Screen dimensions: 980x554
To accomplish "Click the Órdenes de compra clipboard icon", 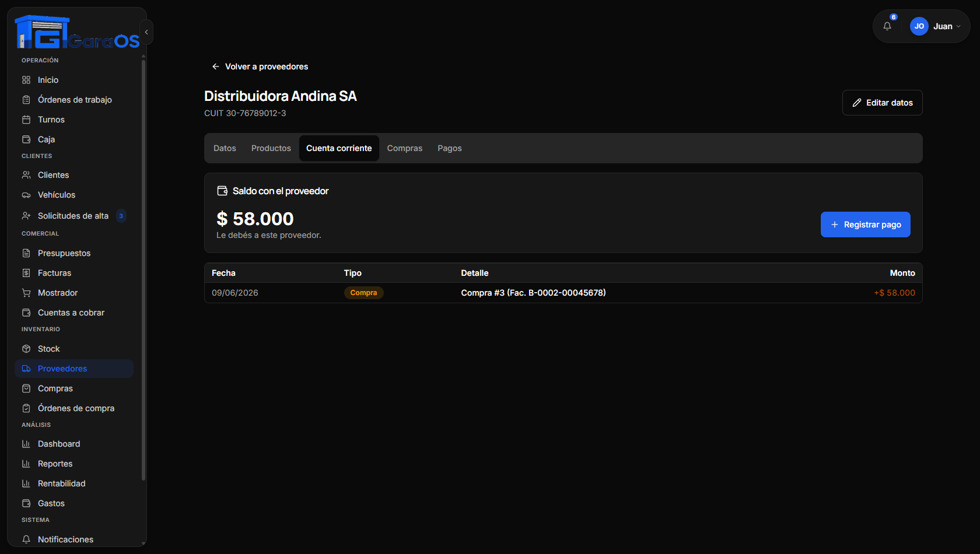I will (x=26, y=408).
